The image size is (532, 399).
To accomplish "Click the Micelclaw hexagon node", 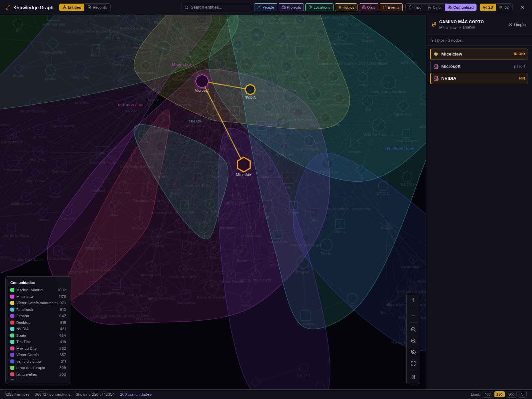I will [x=244, y=164].
